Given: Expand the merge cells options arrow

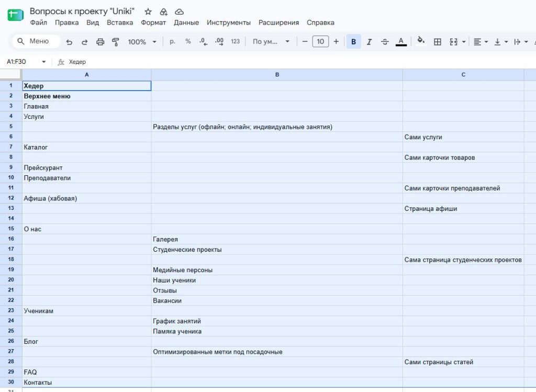Looking at the screenshot, I should pyautogui.click(x=464, y=42).
